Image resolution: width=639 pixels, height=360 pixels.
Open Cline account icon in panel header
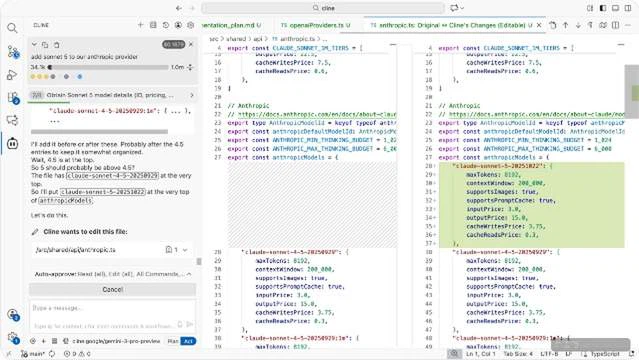click(178, 25)
